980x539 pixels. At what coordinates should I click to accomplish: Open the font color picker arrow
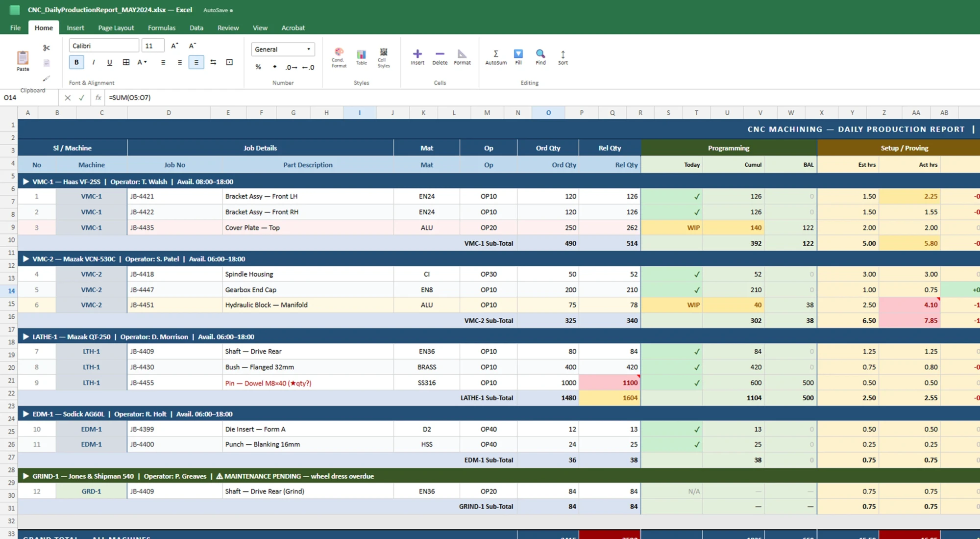(146, 62)
